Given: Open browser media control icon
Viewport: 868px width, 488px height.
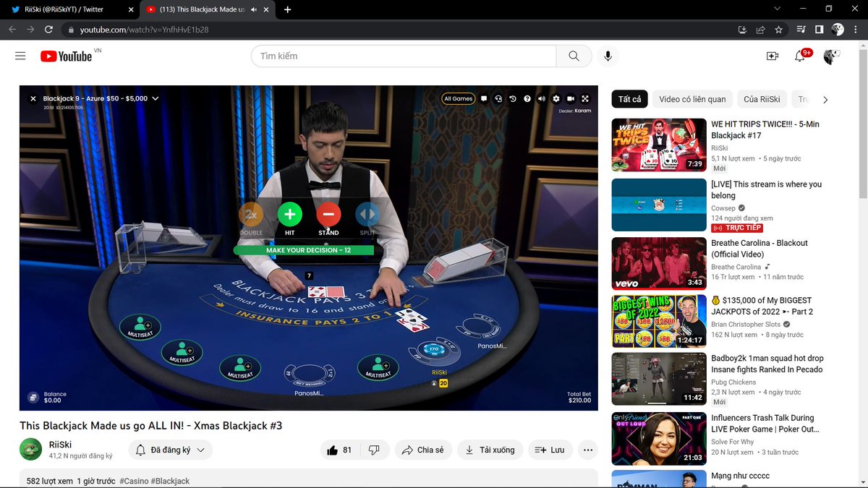Looking at the screenshot, I should coord(801,30).
